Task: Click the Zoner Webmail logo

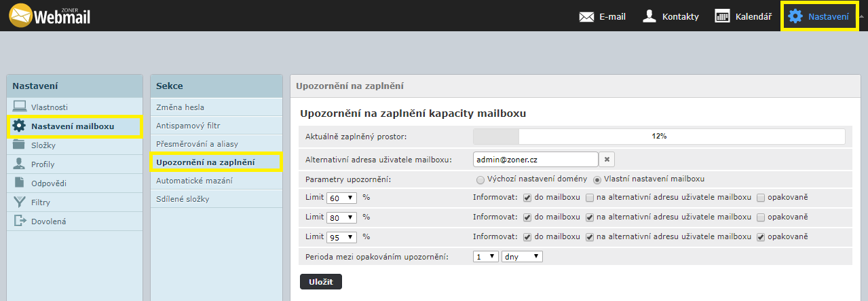Action: [x=50, y=15]
